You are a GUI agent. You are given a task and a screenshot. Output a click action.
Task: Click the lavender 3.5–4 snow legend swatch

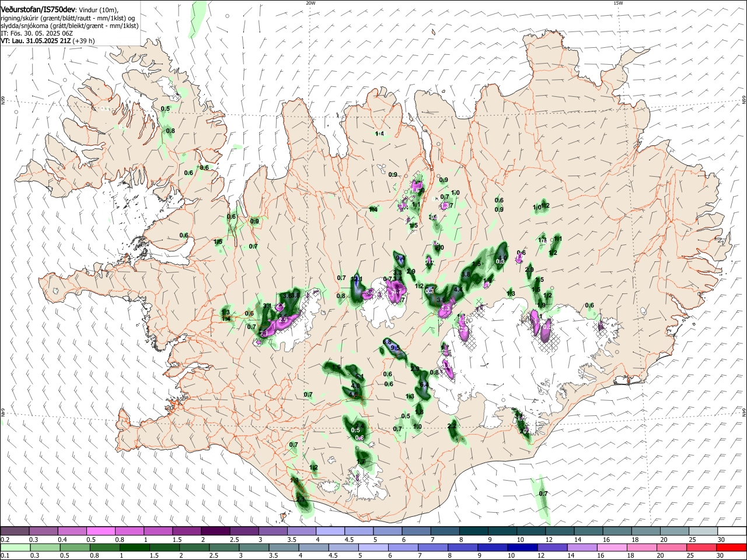point(301,531)
